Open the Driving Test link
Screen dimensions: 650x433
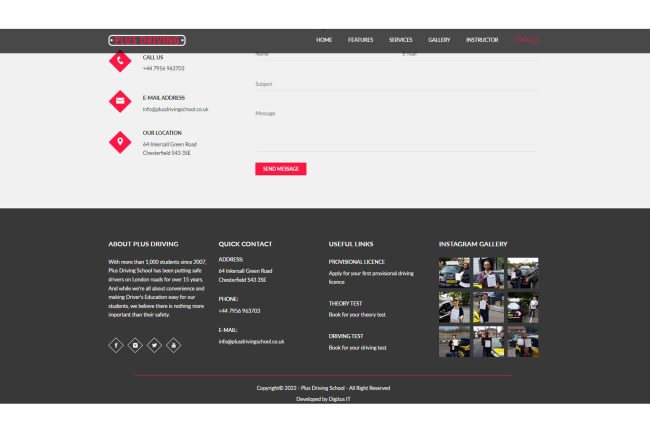[346, 336]
